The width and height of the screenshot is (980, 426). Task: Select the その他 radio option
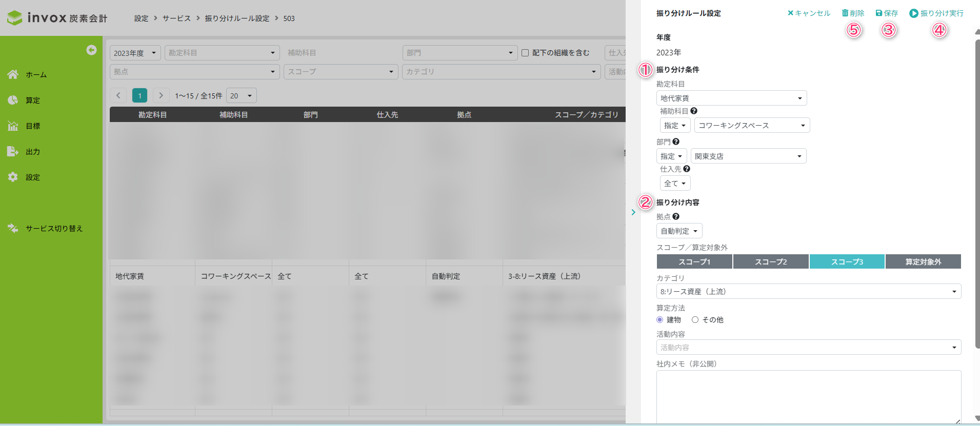[x=695, y=319]
